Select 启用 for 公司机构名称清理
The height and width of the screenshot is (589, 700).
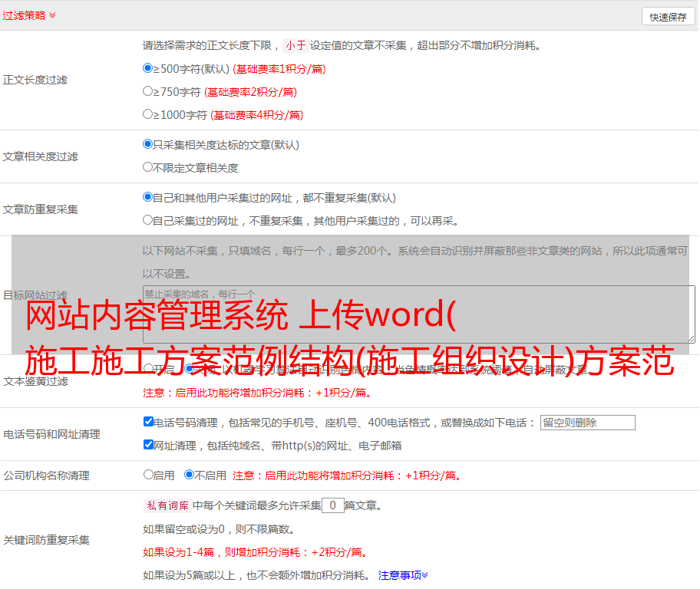coord(148,475)
